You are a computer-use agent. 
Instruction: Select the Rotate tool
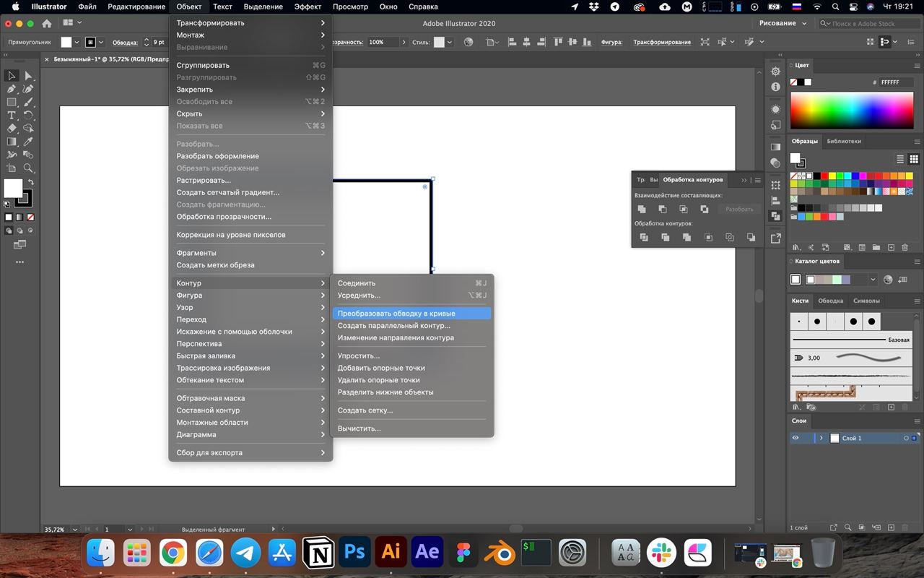click(29, 116)
